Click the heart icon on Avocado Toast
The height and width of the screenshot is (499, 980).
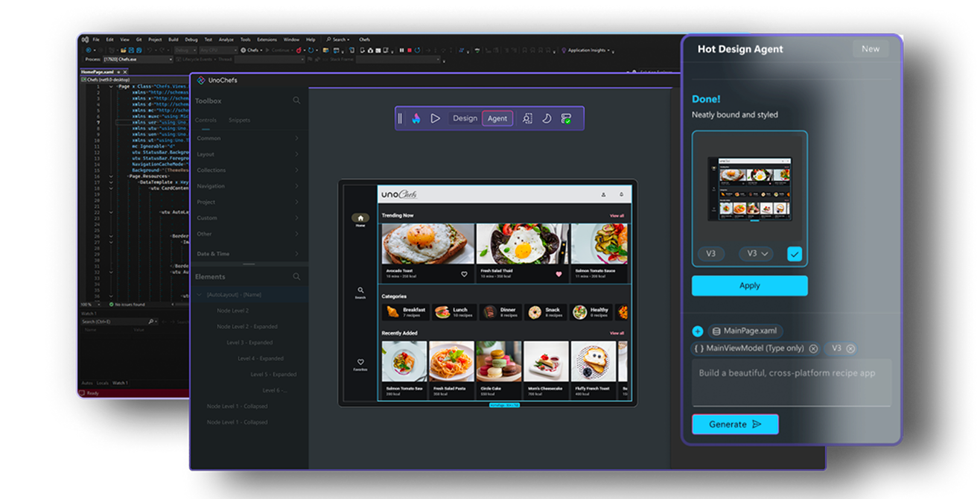[x=464, y=274]
